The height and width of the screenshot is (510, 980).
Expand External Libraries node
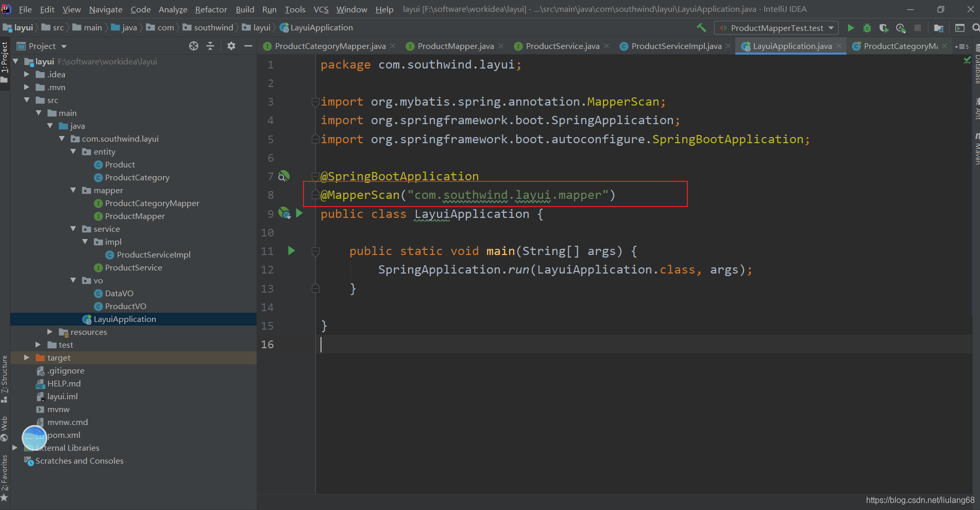click(15, 448)
